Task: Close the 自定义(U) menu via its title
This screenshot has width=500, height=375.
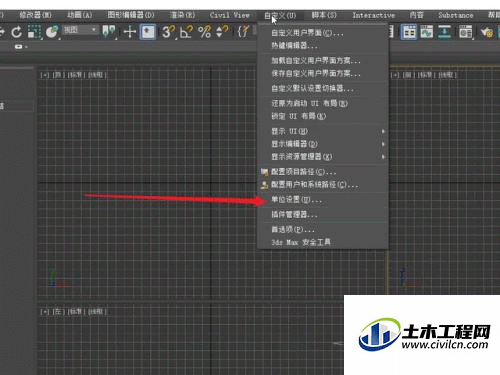Action: 280,15
